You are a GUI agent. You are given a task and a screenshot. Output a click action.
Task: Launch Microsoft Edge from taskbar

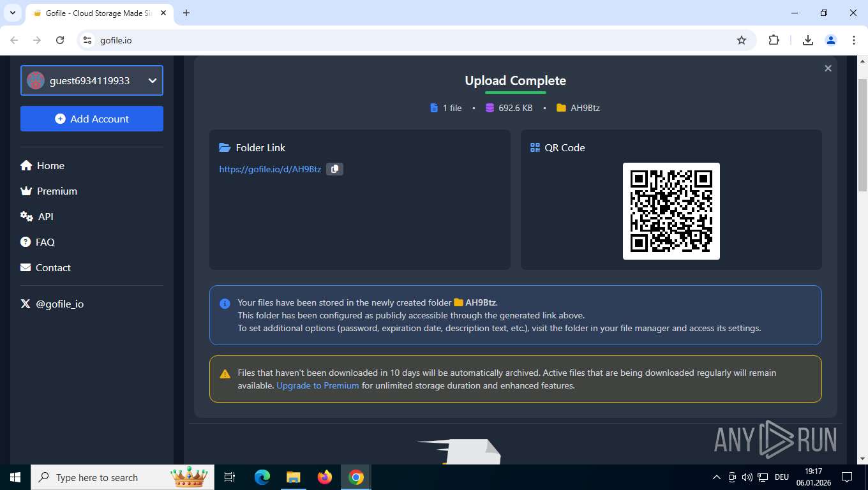(262, 477)
